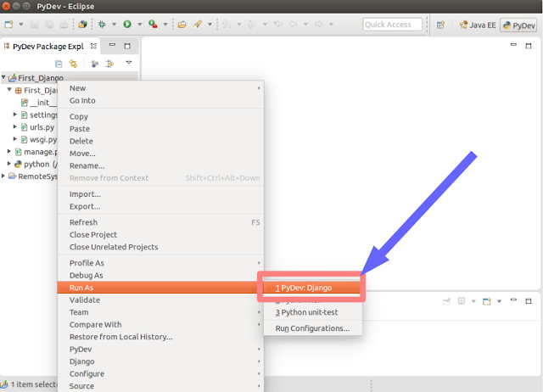Click the project icon in the status bar
This screenshot has height=392, width=543.
(x=4, y=384)
